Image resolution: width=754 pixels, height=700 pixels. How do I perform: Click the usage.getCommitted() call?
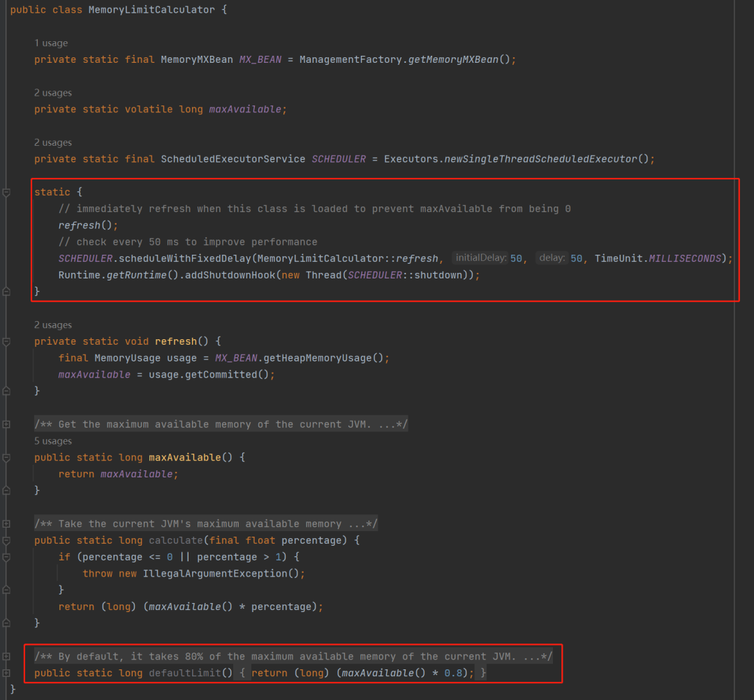[209, 375]
